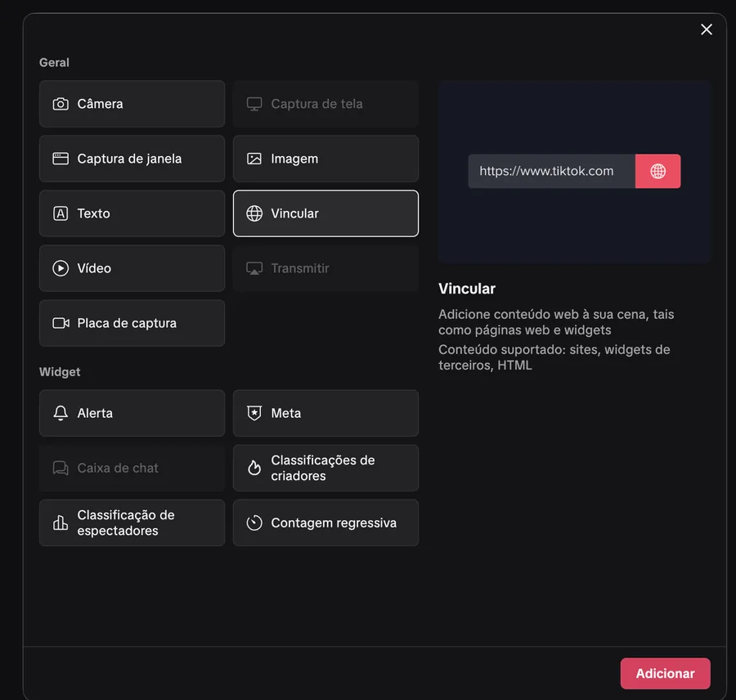Select the Texto source
Image resolution: width=736 pixels, height=700 pixels.
132,213
